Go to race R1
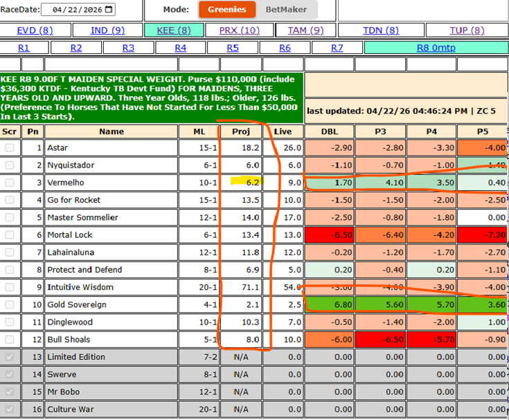Image resolution: width=509 pixels, height=420 pixels. click(x=24, y=48)
